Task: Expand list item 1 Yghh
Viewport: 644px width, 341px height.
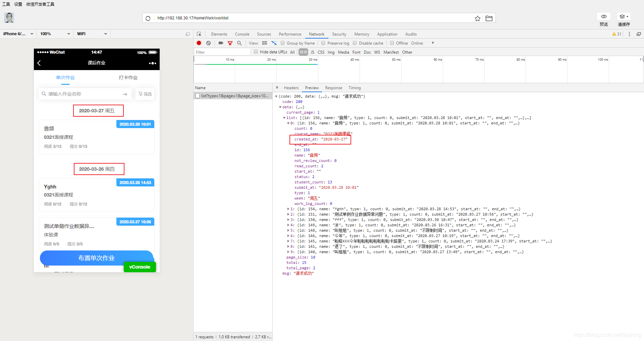Action: [x=288, y=209]
